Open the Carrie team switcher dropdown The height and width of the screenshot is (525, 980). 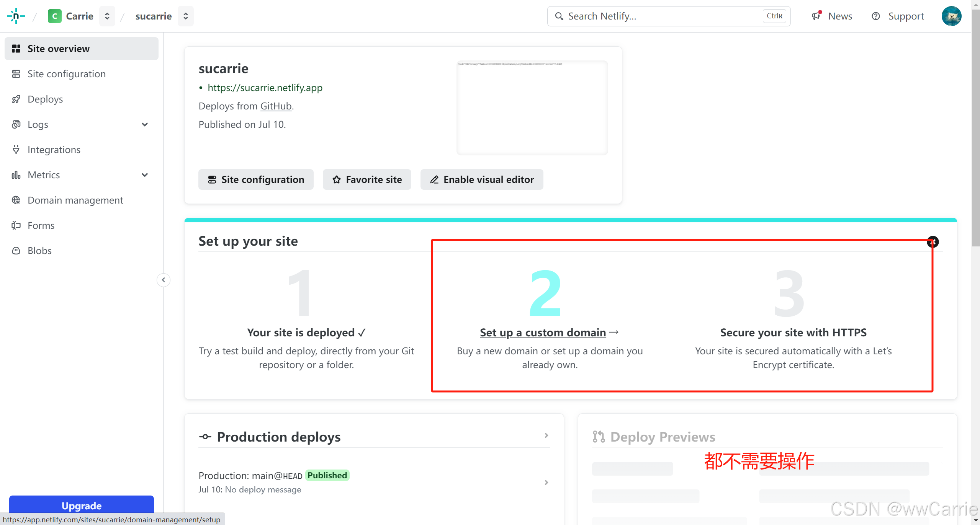107,16
